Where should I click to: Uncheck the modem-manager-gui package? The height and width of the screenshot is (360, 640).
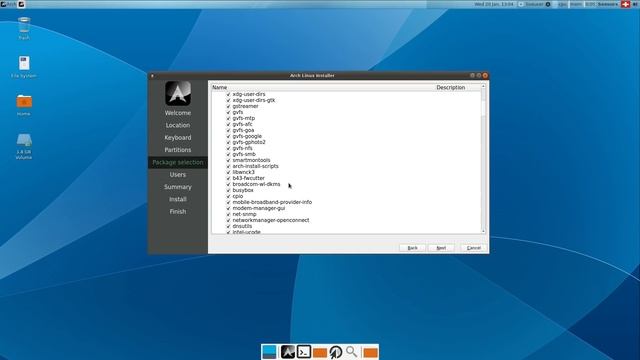coord(229,208)
